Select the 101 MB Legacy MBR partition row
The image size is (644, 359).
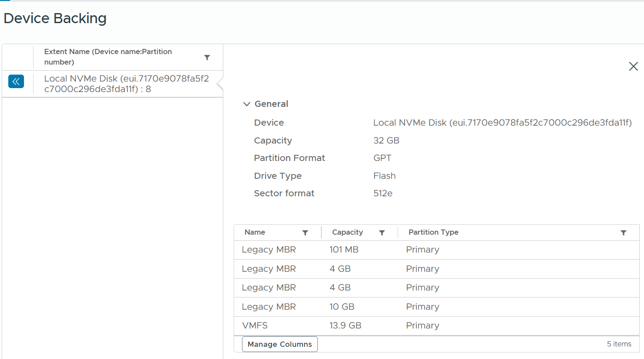click(x=436, y=250)
